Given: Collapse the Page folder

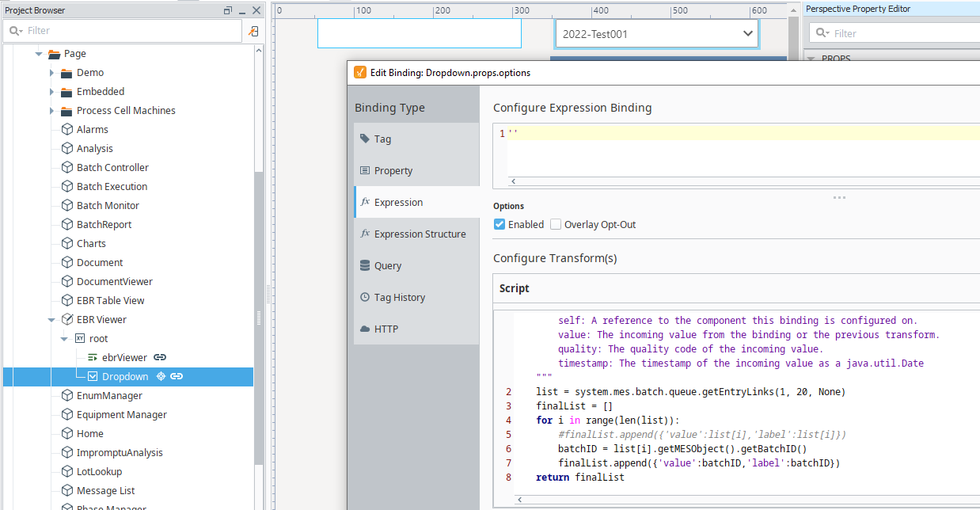Looking at the screenshot, I should point(38,54).
